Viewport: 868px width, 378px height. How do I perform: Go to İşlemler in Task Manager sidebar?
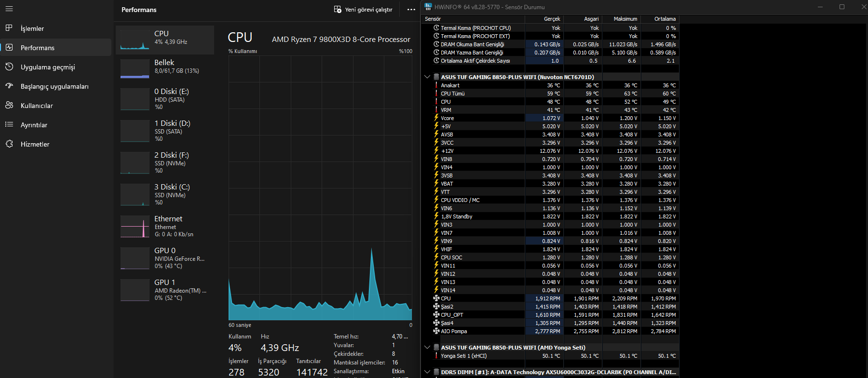(x=56, y=28)
